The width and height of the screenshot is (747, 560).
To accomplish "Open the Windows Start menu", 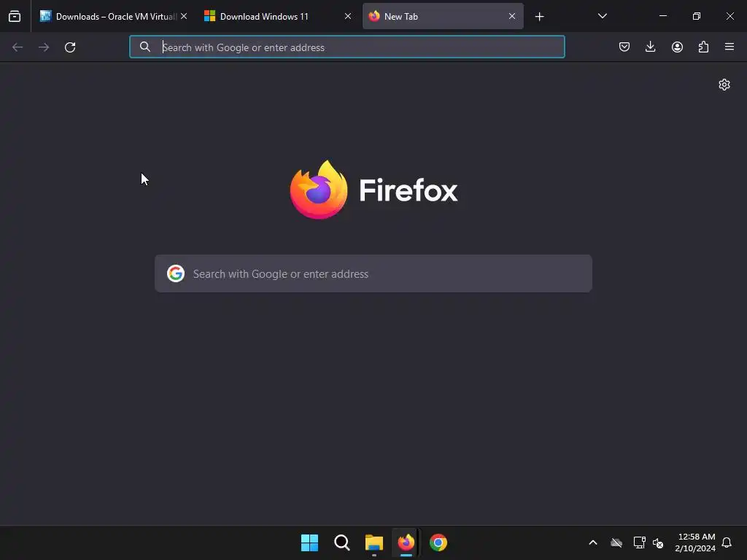I will pos(309,542).
